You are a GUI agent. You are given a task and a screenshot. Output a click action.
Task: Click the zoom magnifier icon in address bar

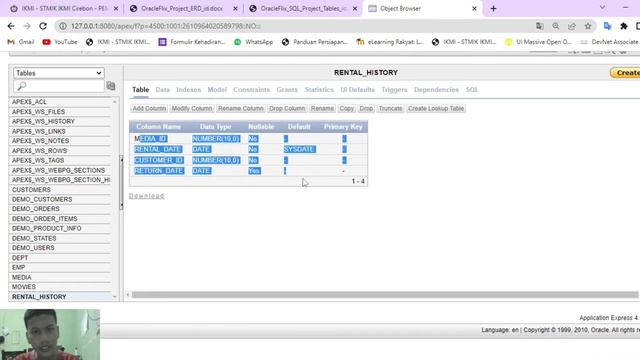pos(556,26)
